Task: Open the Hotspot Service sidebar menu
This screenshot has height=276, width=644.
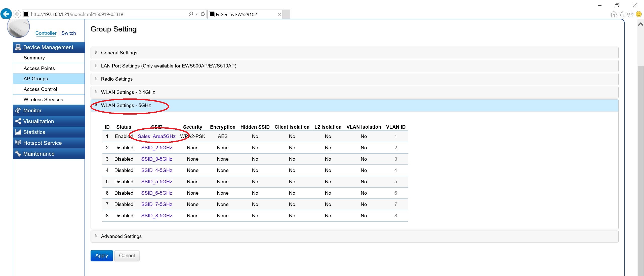Action: [42, 143]
